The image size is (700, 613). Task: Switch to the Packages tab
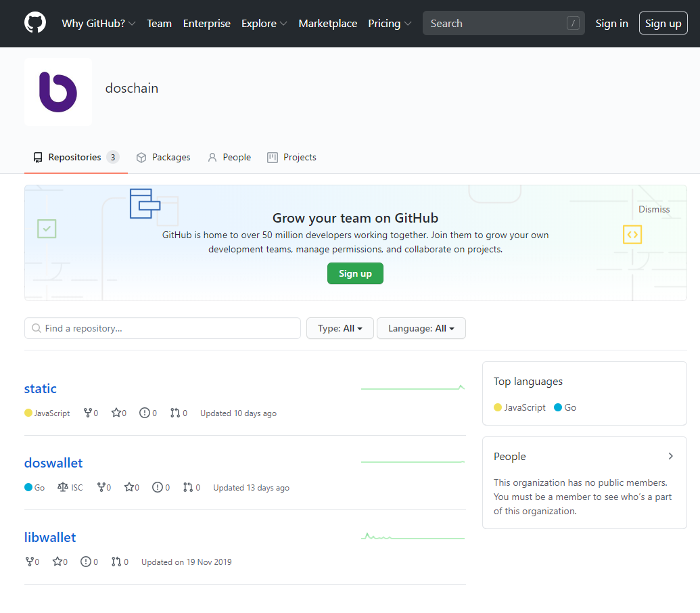[x=164, y=157]
